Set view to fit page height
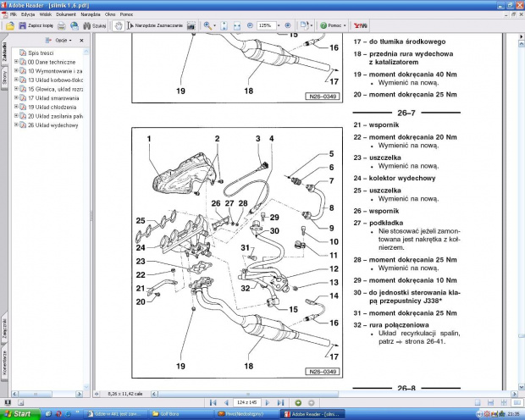The height and width of the screenshot is (420, 525). click(224, 25)
